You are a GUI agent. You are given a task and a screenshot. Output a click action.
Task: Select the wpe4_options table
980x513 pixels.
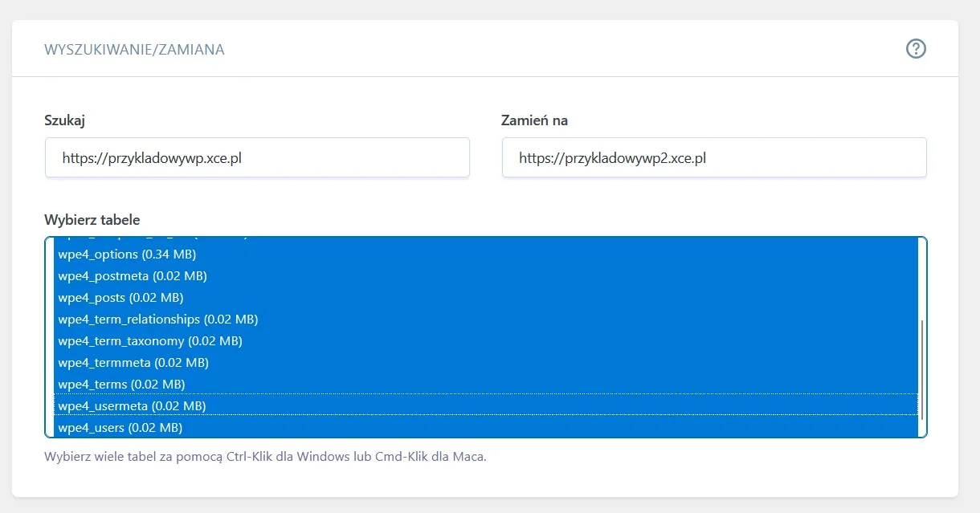tap(127, 254)
